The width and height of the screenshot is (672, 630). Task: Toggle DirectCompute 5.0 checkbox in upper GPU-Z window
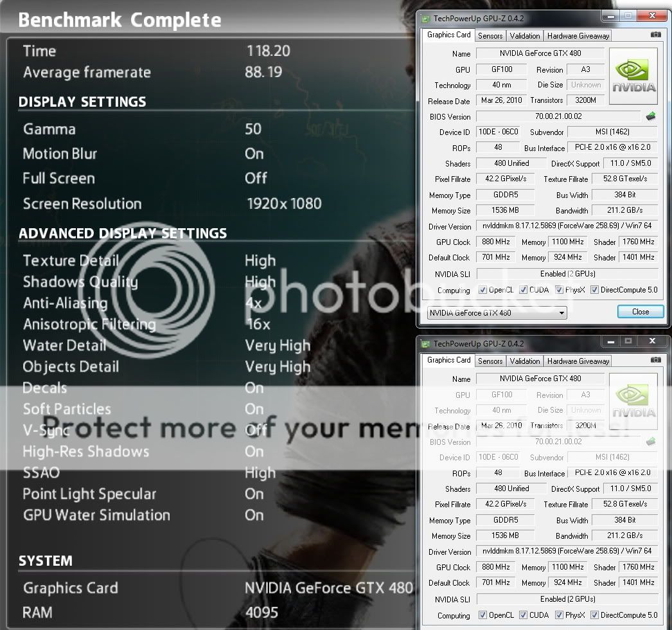[x=594, y=290]
